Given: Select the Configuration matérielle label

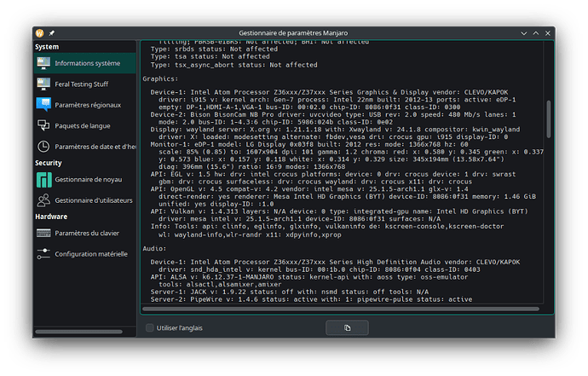Looking at the screenshot, I should tap(91, 254).
